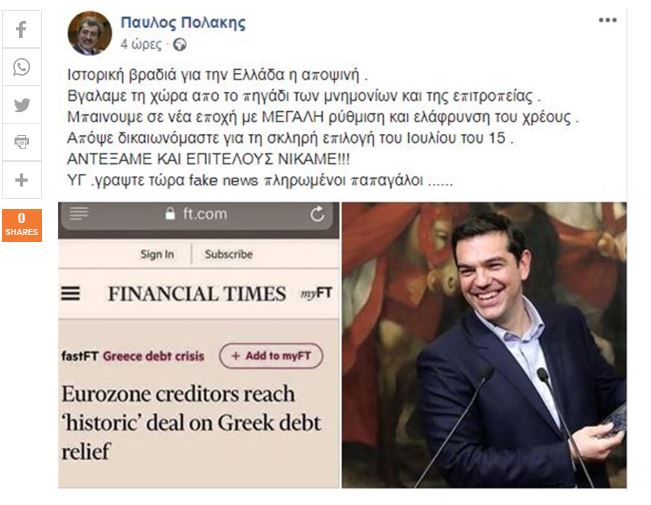Click the myFT logo
651x505 pixels.
pyautogui.click(x=316, y=293)
